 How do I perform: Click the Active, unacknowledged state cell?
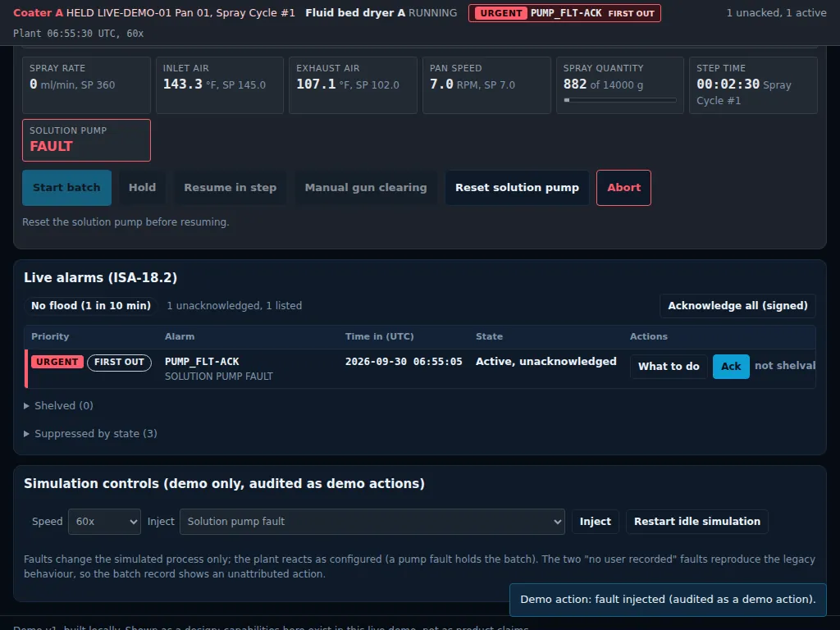[546, 362]
